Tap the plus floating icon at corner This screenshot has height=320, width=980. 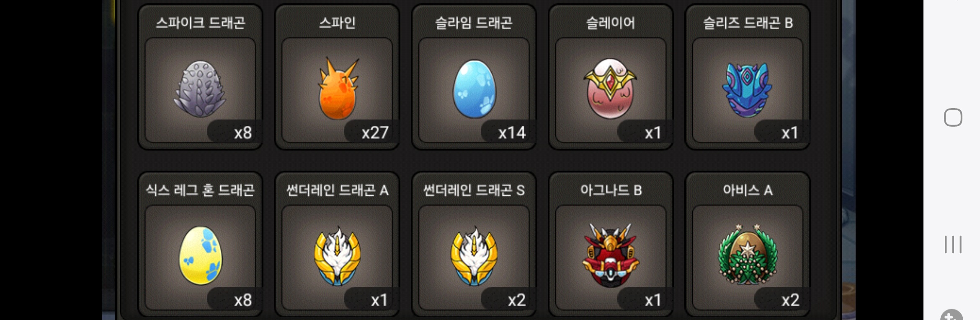click(952, 315)
